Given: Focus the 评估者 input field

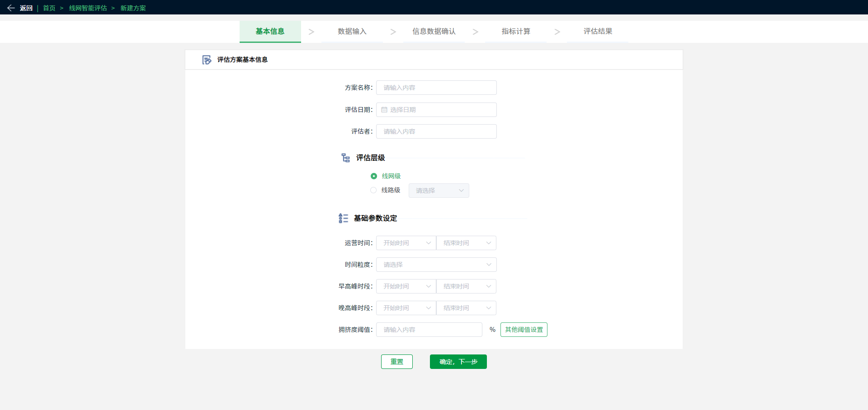Looking at the screenshot, I should click(x=436, y=131).
